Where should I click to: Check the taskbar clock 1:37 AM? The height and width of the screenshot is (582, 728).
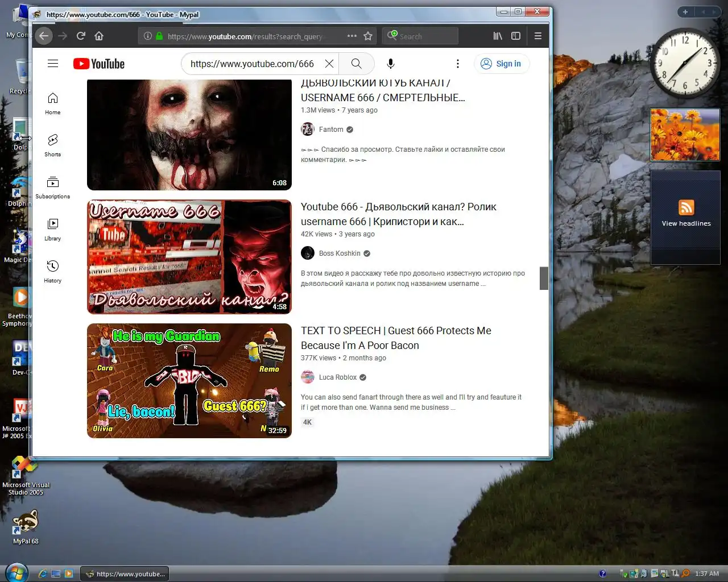(707, 573)
